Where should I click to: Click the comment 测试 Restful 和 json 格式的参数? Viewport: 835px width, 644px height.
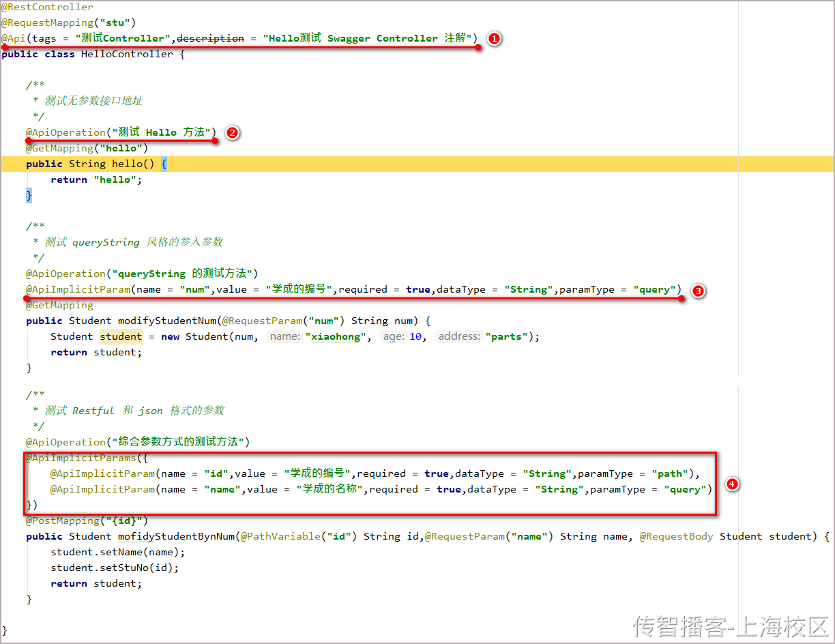[134, 411]
